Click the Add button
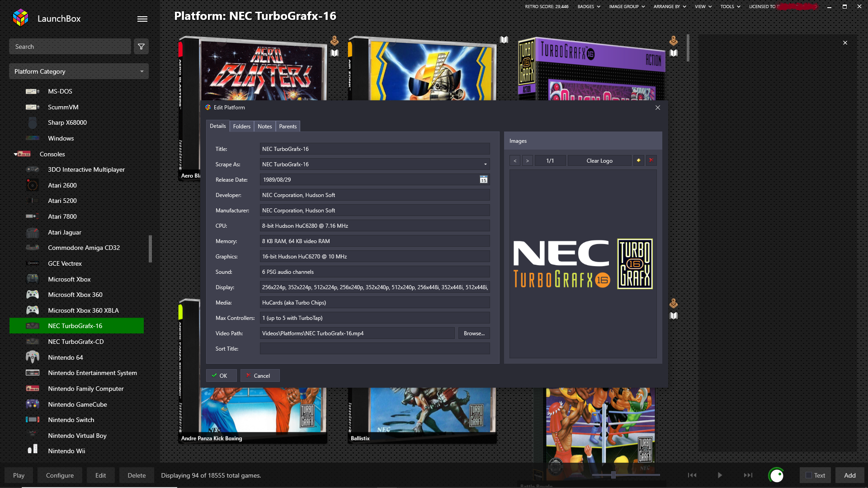The height and width of the screenshot is (488, 868). coord(849,475)
